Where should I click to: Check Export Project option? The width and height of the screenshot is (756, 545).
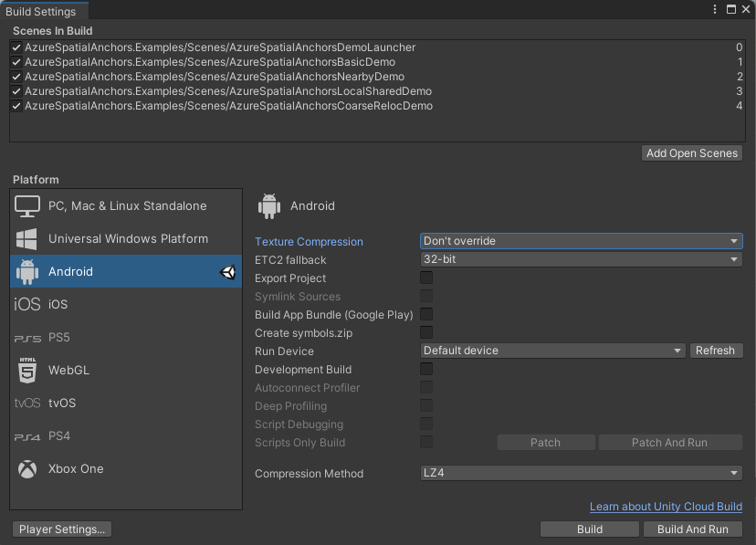pos(425,278)
